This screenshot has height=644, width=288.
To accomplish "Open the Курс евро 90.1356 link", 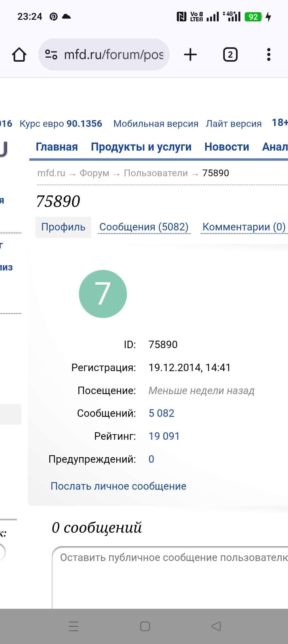I will [61, 124].
